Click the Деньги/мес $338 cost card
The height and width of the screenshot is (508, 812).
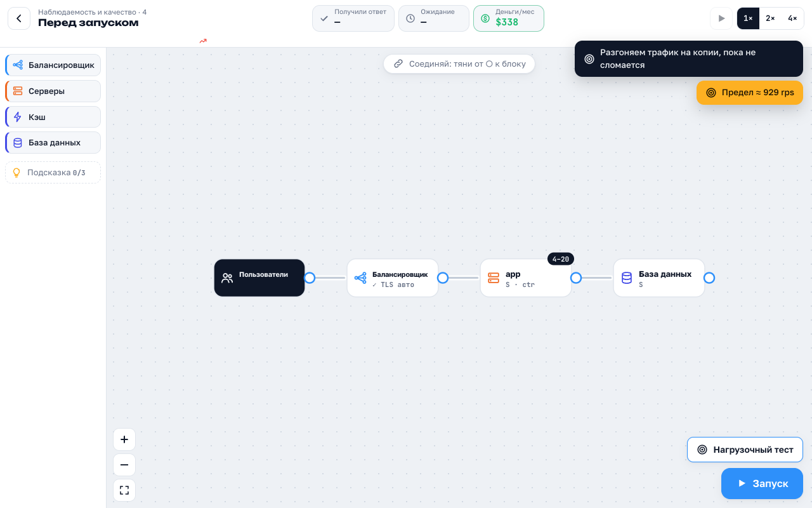[509, 18]
